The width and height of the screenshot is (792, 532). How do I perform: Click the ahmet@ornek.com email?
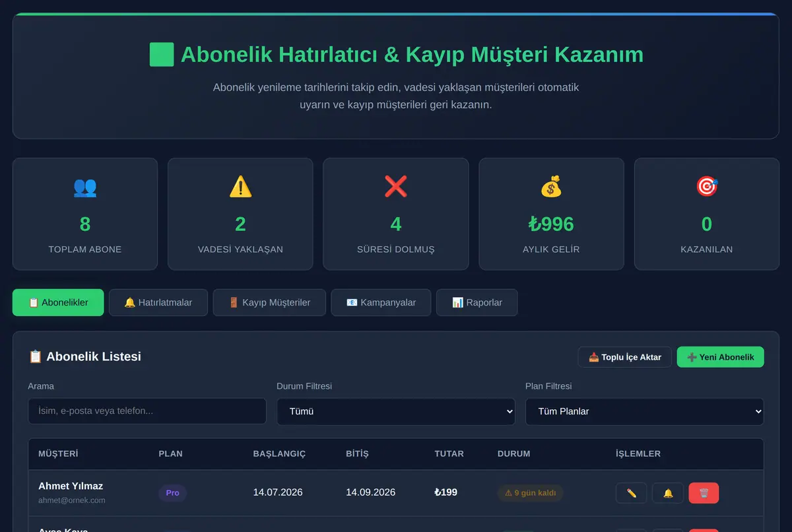[72, 500]
